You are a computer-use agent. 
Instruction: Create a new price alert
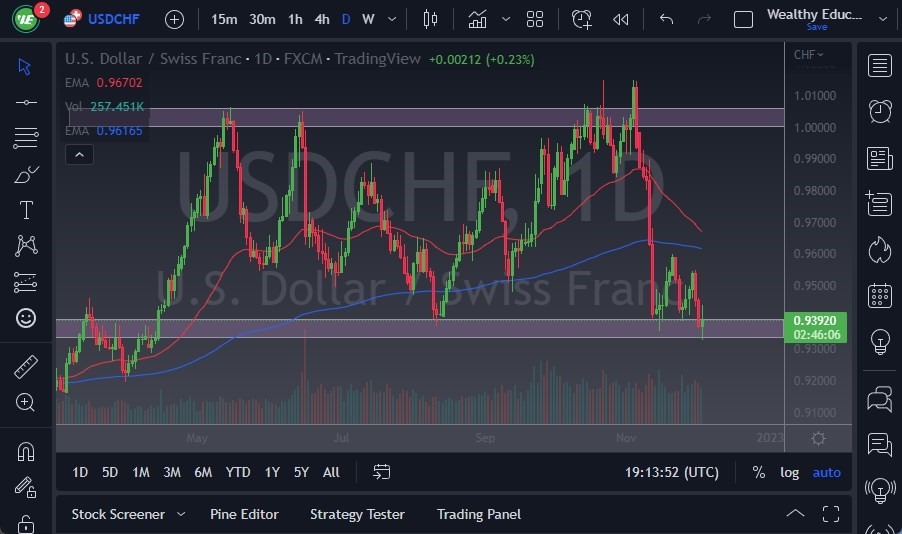pos(582,20)
